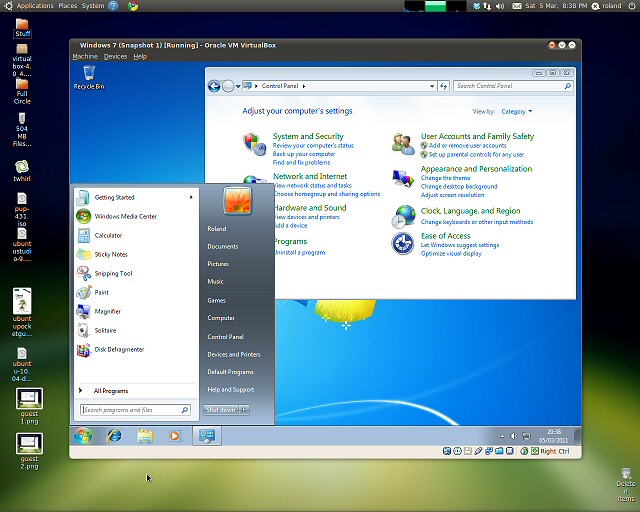The width and height of the screenshot is (640, 512).
Task: Launch Chrome from the Ubuntu top panel
Action: (133, 6)
